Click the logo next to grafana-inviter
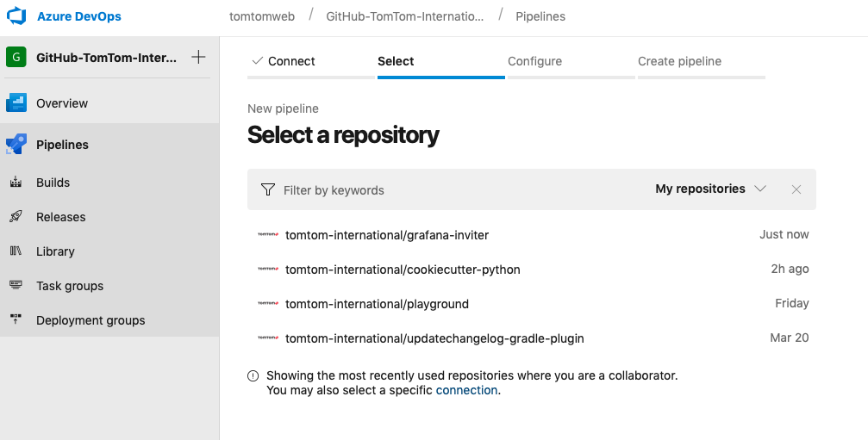 coord(268,234)
